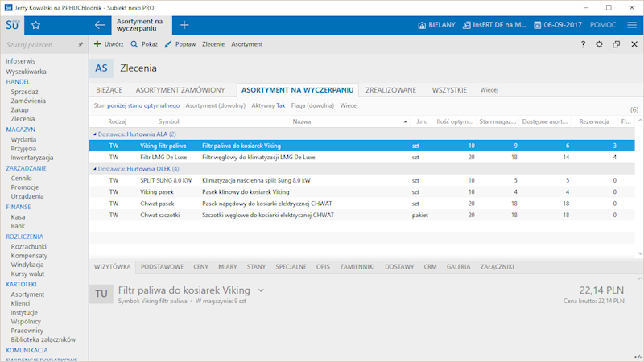The image size is (644, 362).
Task: Open the 06-09-2017 date picker
Action: tap(558, 25)
